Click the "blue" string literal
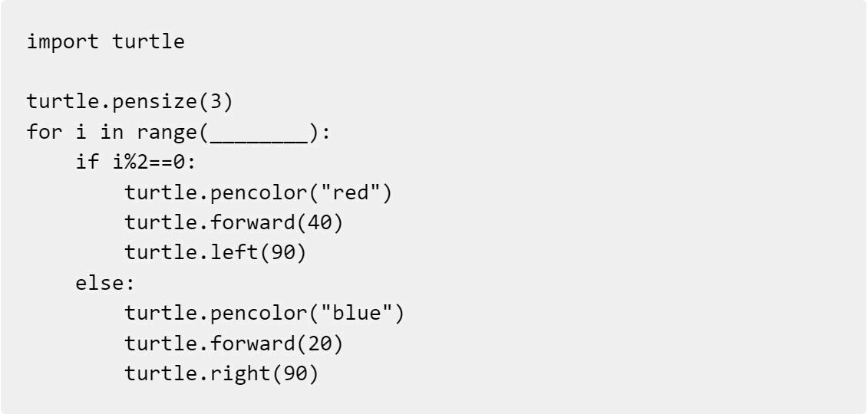This screenshot has width=868, height=414. click(x=355, y=313)
